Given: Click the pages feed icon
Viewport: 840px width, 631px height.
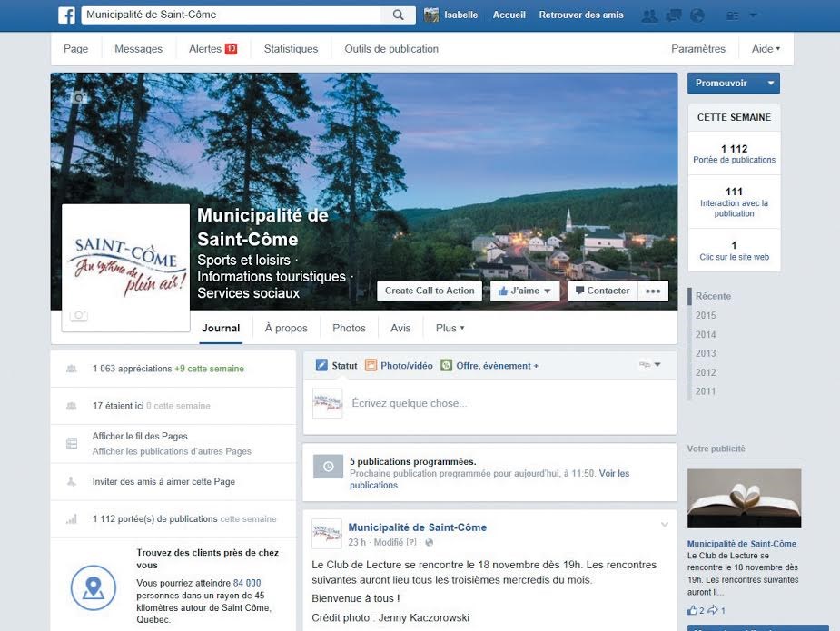Looking at the screenshot, I should click(x=72, y=444).
